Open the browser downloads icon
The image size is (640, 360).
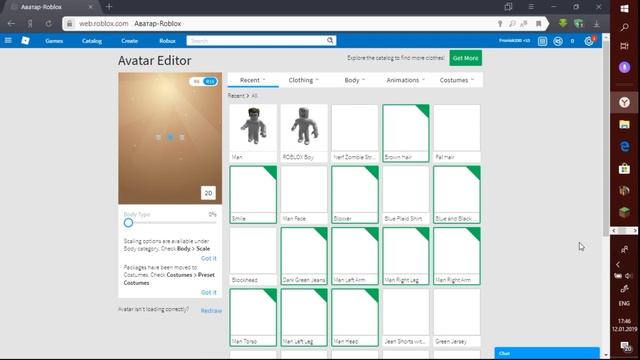(x=596, y=24)
